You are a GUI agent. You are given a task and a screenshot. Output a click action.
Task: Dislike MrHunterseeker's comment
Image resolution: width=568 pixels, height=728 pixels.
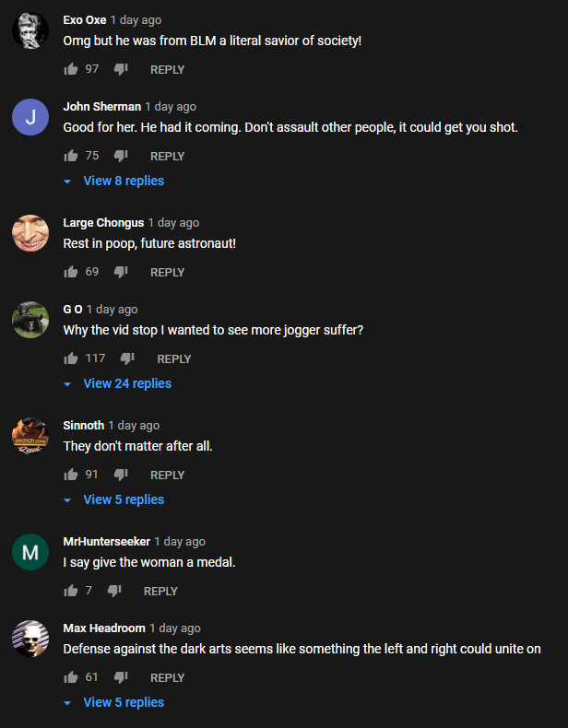(114, 591)
